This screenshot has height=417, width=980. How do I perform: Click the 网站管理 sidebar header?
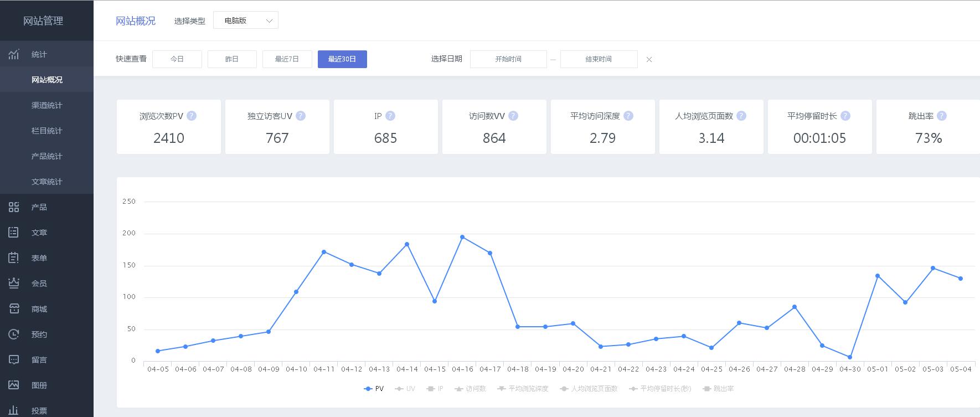43,21
